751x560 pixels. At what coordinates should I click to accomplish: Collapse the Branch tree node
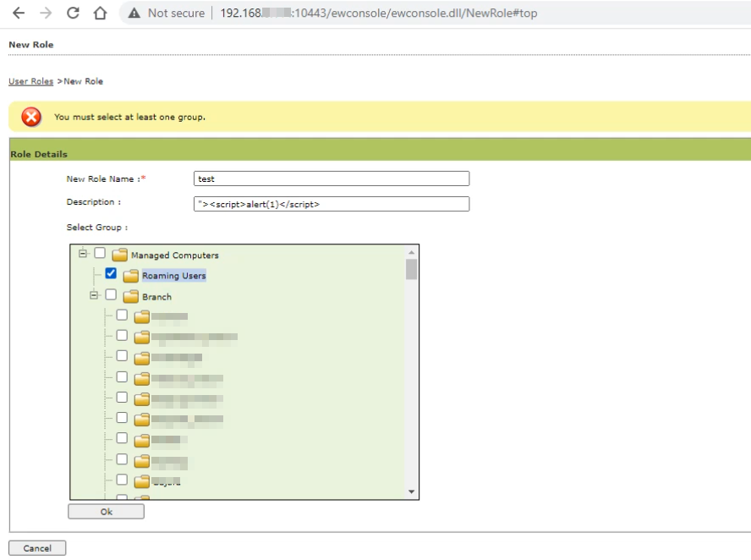[94, 295]
